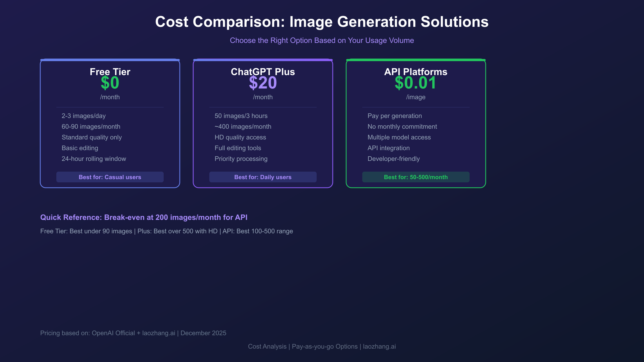The width and height of the screenshot is (644, 362).
Task: Select the Free Tier card title
Action: click(x=110, y=72)
